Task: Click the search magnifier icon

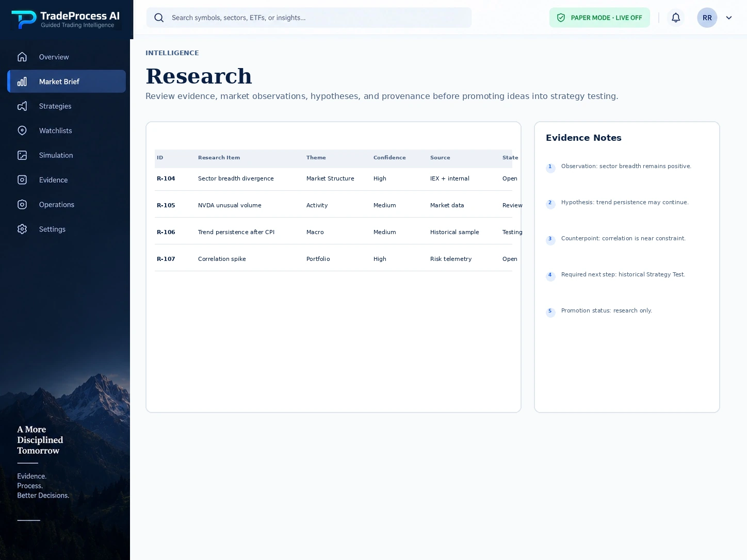Action: click(159, 18)
